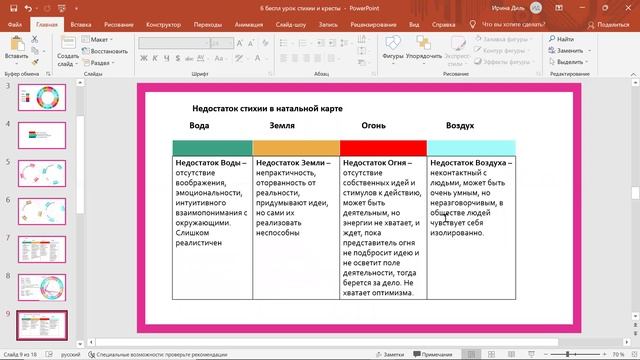Save the presentation with the floppy disk icon
The image size is (640, 360).
13,8
